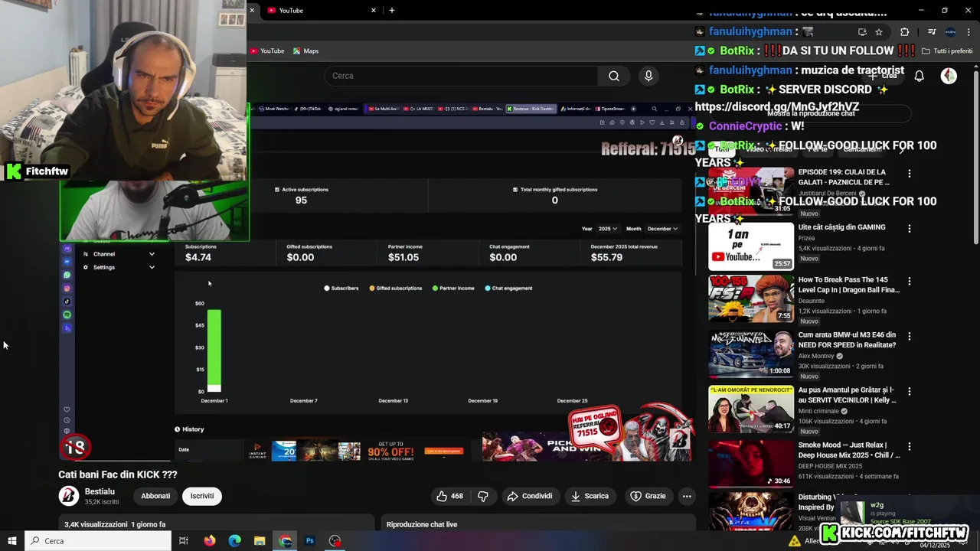Bookmark page with star icon in address bar

879,32
